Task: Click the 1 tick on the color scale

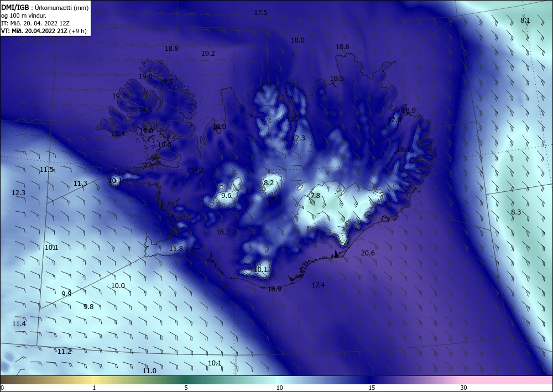Action: 94,388
